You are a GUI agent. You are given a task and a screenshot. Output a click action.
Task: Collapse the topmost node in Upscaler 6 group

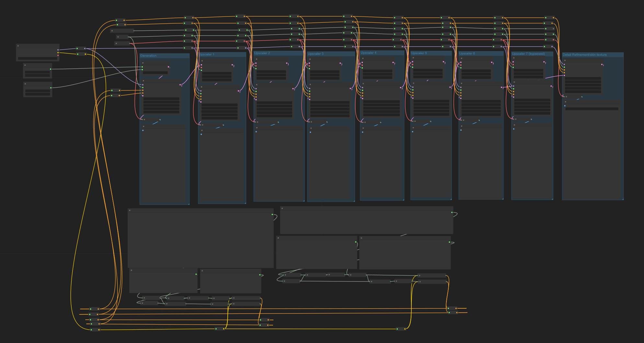tap(461, 59)
